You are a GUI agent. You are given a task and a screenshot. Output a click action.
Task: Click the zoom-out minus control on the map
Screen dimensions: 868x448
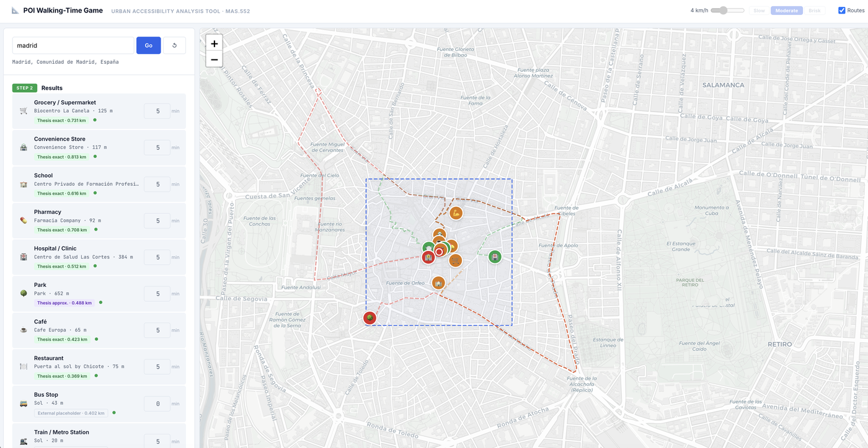coord(214,59)
